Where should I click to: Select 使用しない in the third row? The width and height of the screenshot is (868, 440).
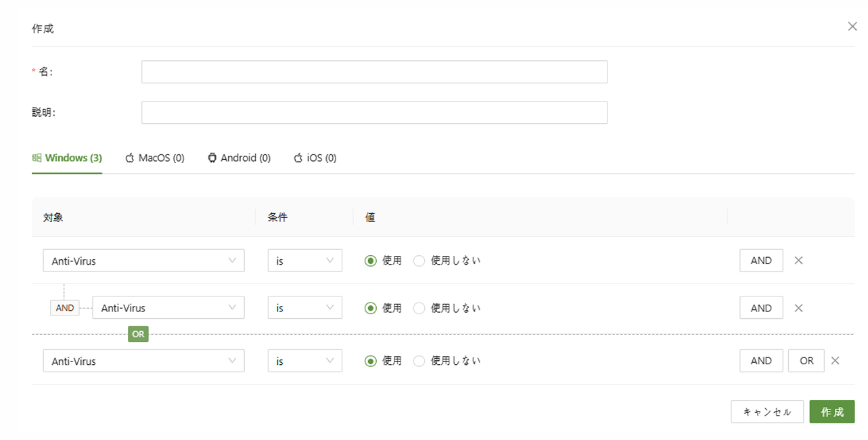(419, 361)
